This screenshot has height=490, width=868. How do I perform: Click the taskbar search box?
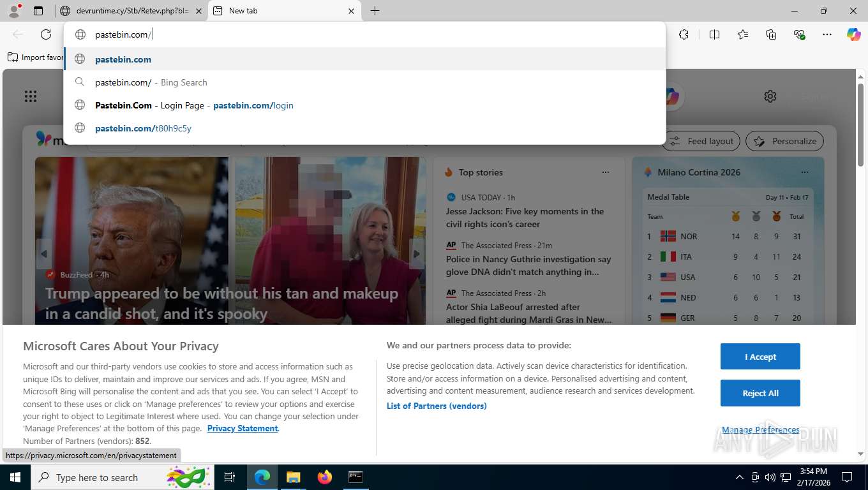tap(123, 477)
